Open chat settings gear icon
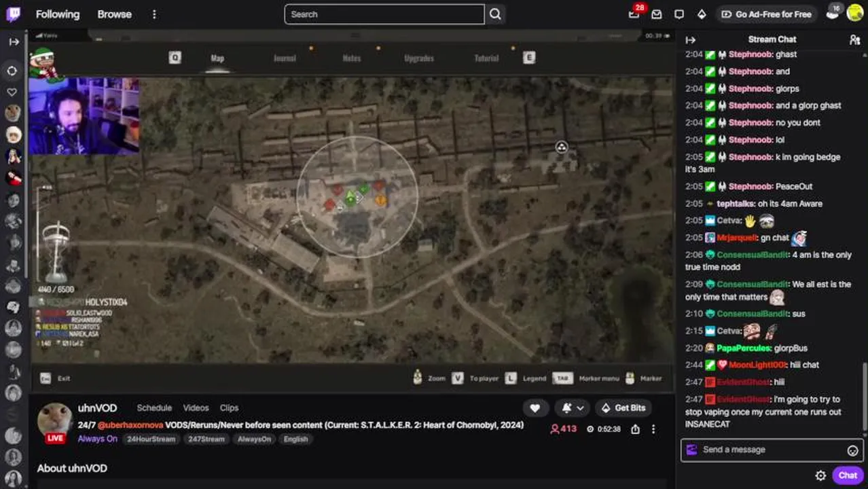The height and width of the screenshot is (489, 868). (x=820, y=475)
